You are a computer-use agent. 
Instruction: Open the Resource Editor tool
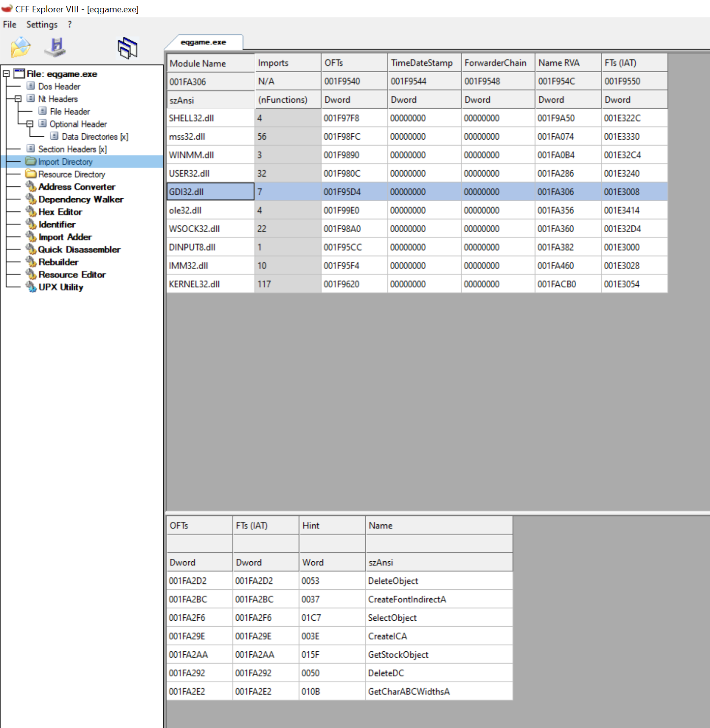tap(72, 274)
